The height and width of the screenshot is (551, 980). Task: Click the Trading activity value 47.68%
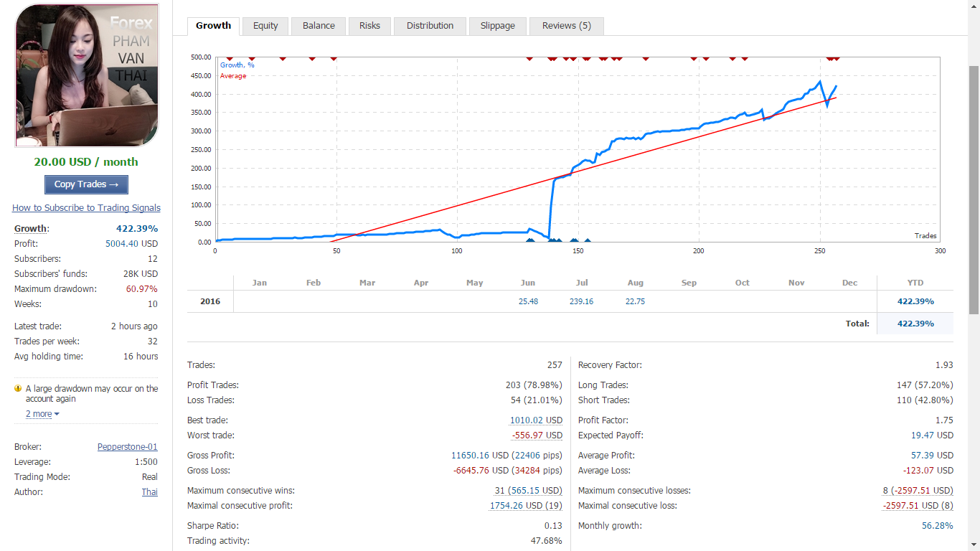click(547, 541)
